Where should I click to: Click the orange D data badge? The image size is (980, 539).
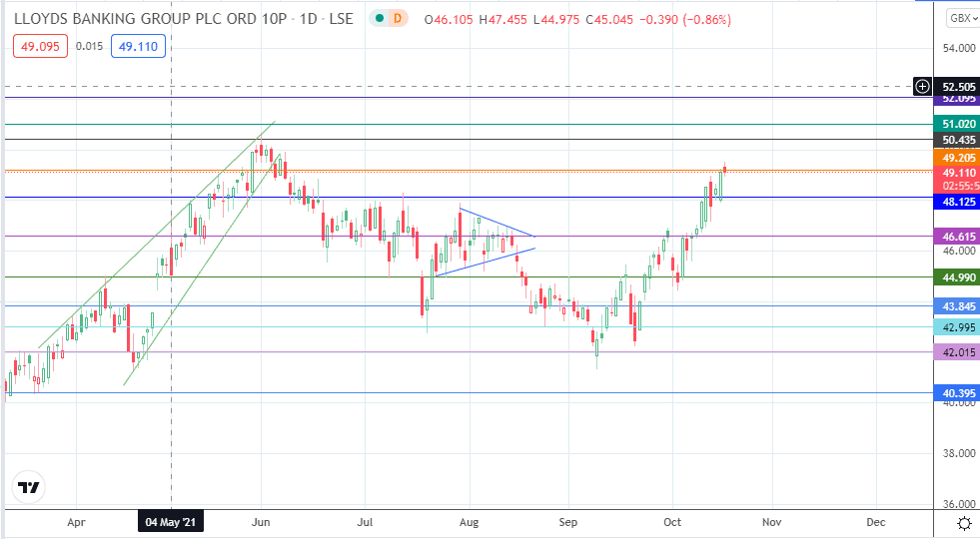[398, 19]
